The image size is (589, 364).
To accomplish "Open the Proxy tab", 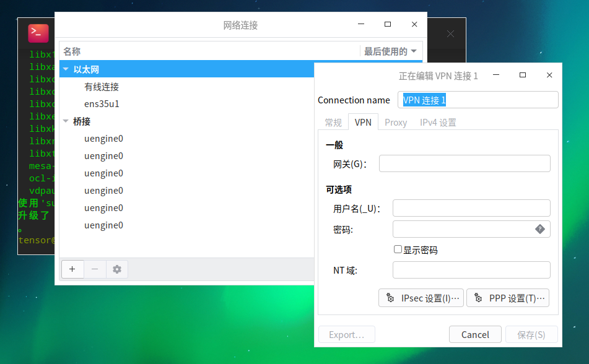I will (x=395, y=122).
